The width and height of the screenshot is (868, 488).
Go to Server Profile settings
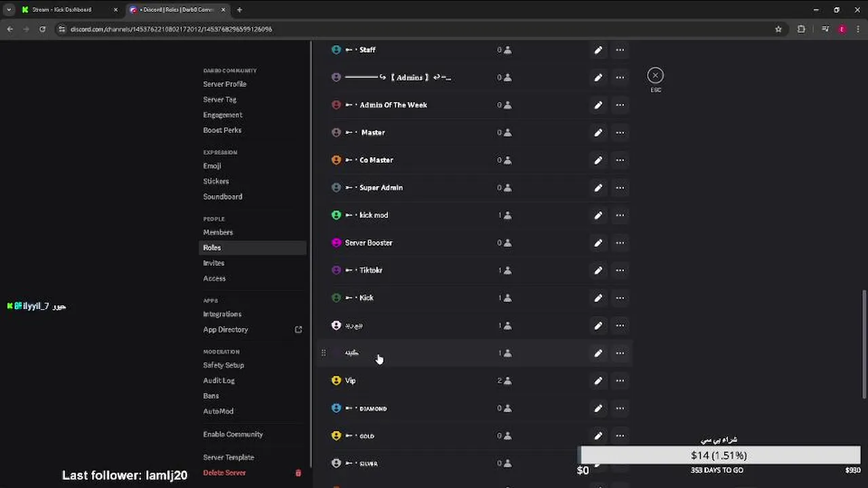(x=224, y=84)
